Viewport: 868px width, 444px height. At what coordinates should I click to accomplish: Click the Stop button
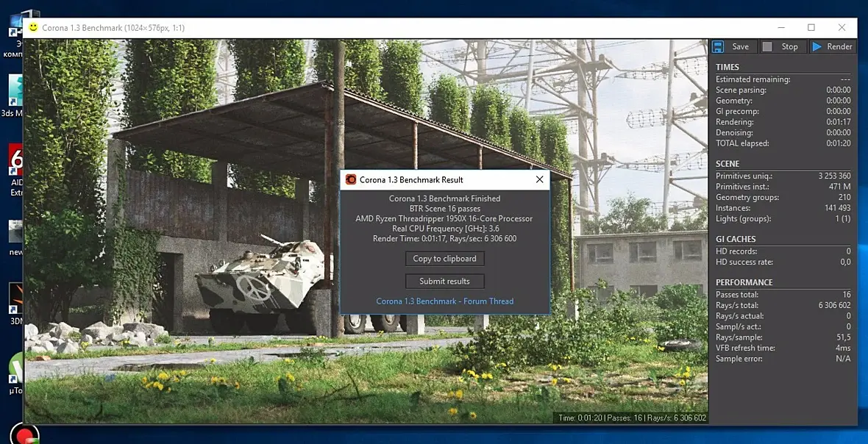(x=783, y=46)
